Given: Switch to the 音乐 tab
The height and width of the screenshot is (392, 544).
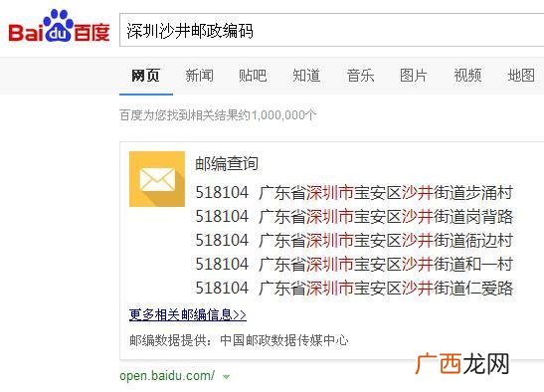Looking at the screenshot, I should [x=360, y=76].
